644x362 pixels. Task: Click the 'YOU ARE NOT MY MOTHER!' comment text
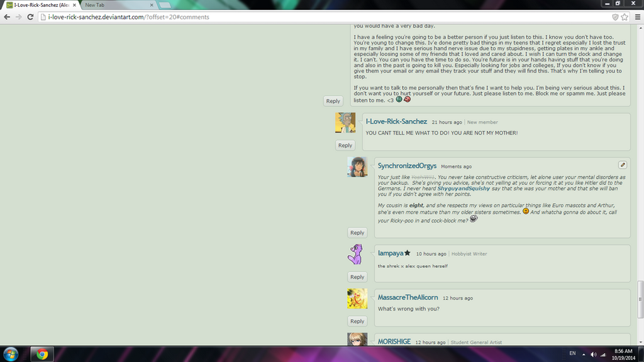[484, 133]
